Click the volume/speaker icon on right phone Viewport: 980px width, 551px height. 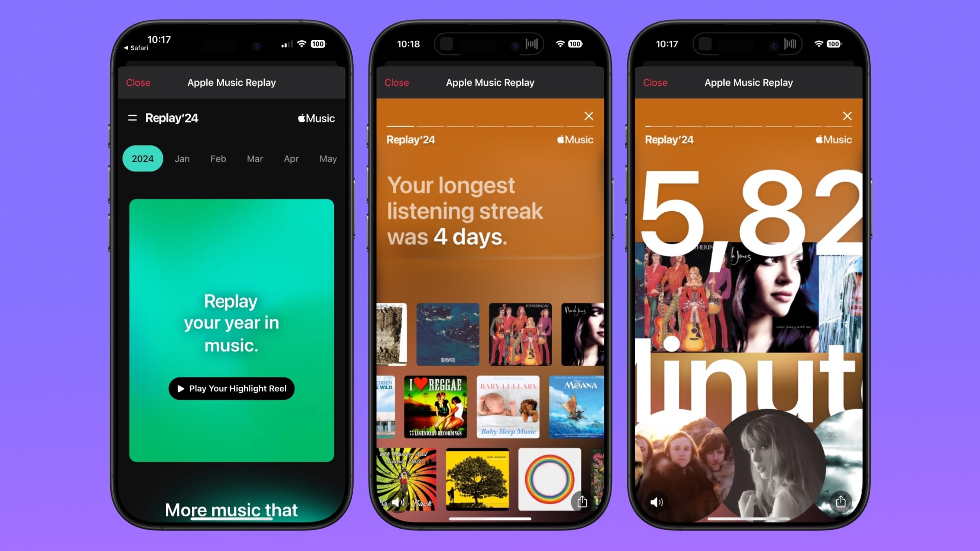657,501
